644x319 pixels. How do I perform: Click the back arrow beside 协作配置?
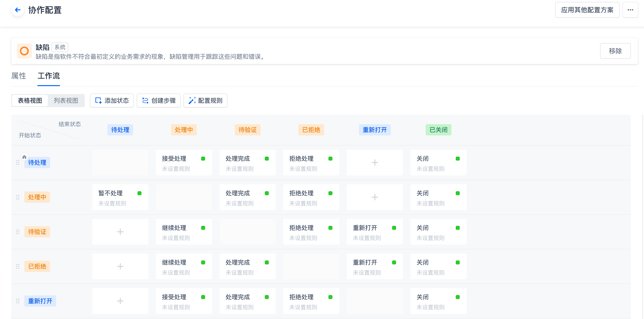(17, 10)
